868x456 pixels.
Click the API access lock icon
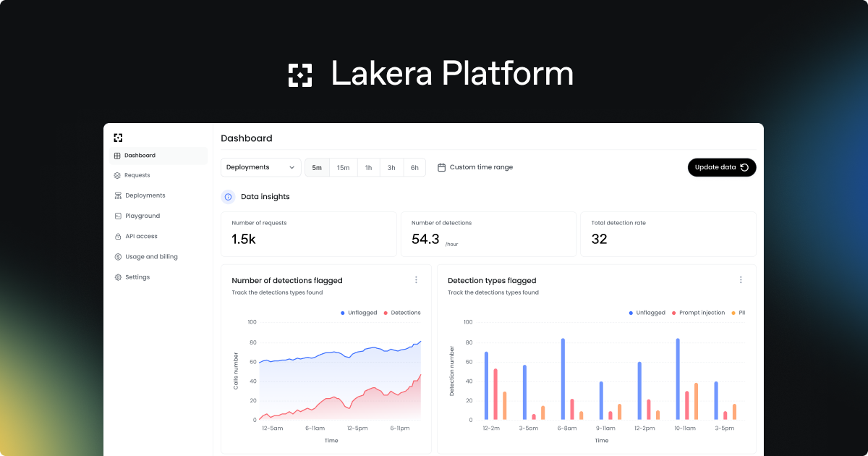tap(118, 236)
